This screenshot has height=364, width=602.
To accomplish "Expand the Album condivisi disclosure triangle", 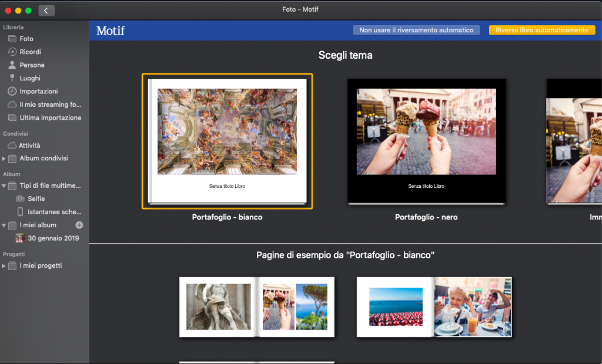I will pos(4,159).
